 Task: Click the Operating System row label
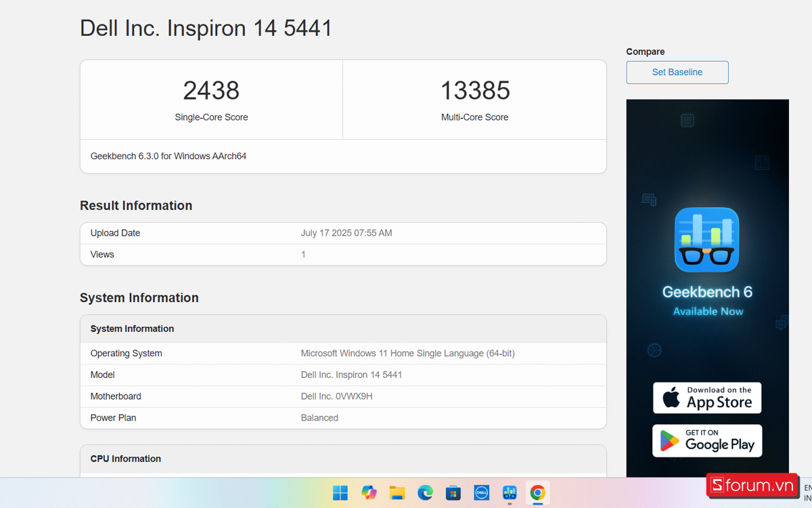(127, 354)
